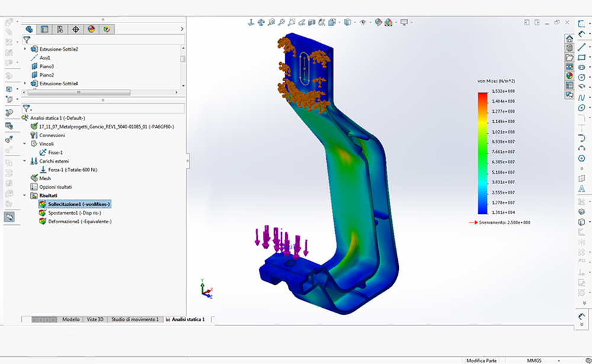Select the Straight Slot sketch tool
This screenshot has height=364, width=592.
[x=581, y=67]
